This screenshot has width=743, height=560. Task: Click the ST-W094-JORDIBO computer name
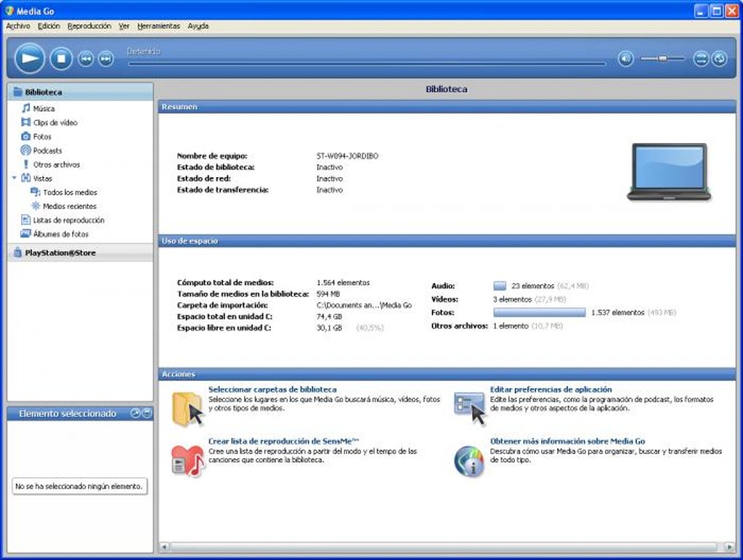(x=347, y=156)
